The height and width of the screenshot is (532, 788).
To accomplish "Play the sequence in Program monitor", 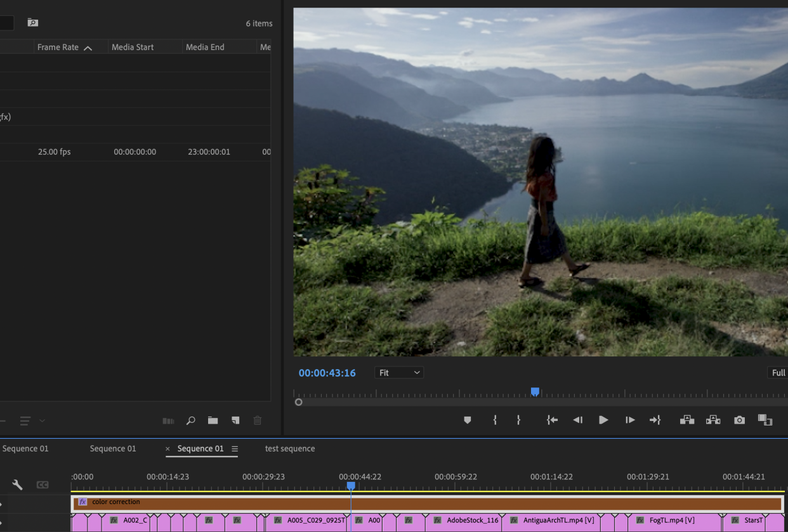I will [x=603, y=420].
